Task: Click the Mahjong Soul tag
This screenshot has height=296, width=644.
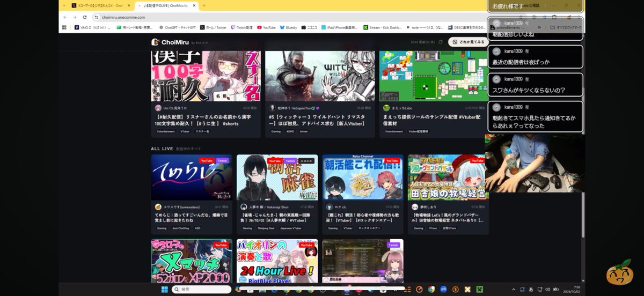Action: [266, 228]
